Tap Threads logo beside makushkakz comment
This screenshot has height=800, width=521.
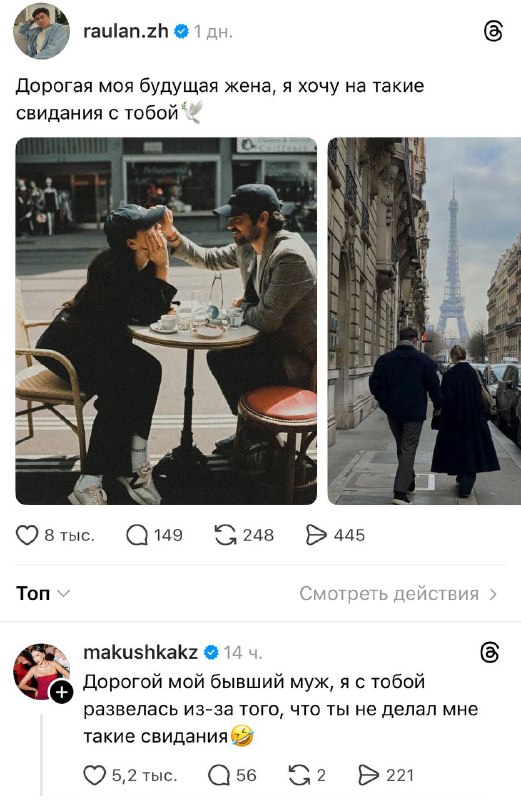[x=490, y=653]
